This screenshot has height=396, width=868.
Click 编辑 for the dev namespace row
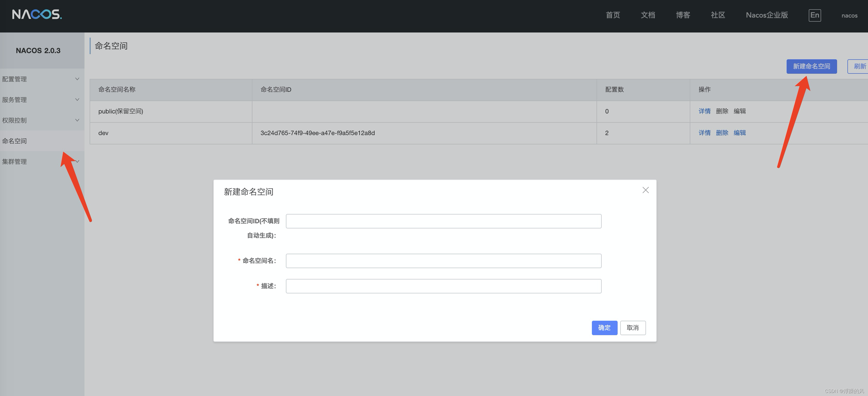click(x=740, y=133)
